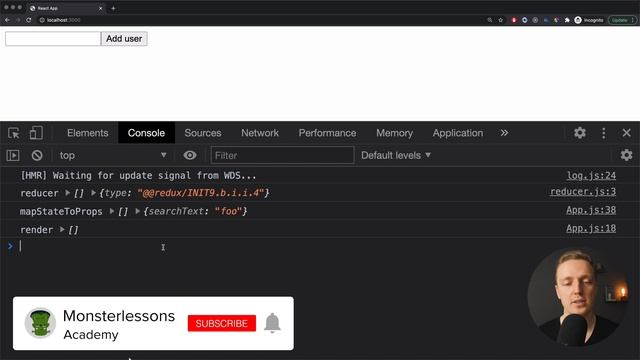Focus the user name input field
The height and width of the screenshot is (360, 640).
(x=53, y=39)
